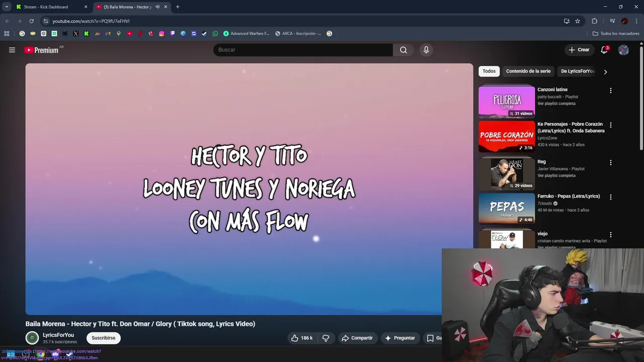Screen dimensions: 644x362
Task: Open the Steam bookmark icon
Action: 204,34
